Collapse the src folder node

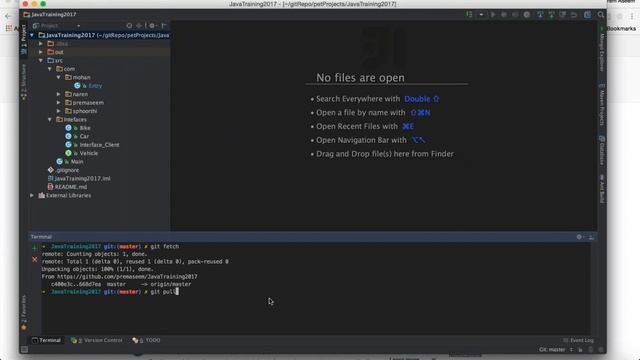click(x=41, y=60)
